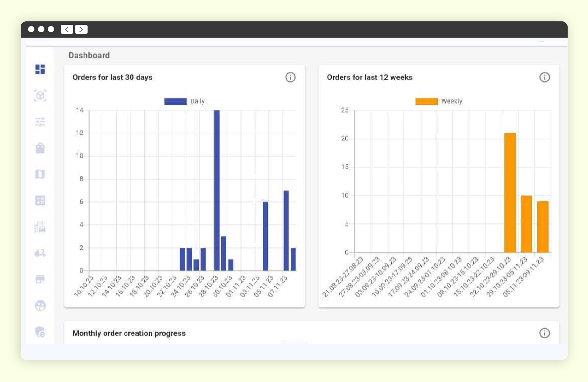Go back using the left arrow button

67,29
